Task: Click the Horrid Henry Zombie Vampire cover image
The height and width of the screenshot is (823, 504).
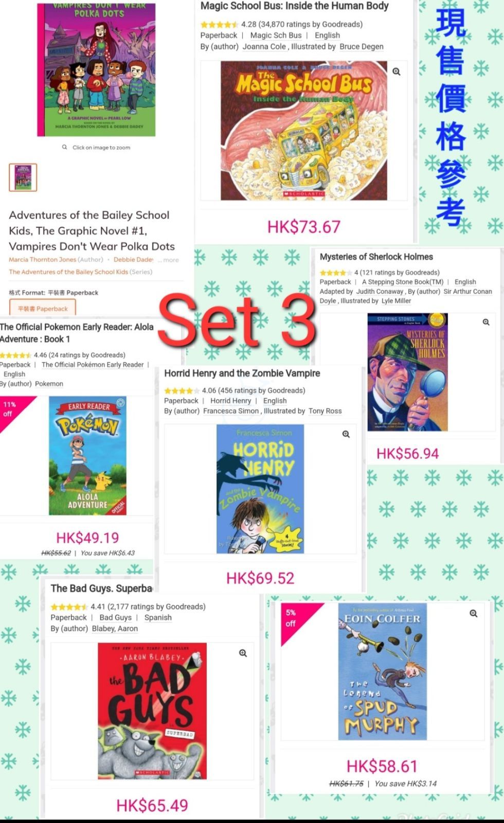Action: [x=260, y=489]
